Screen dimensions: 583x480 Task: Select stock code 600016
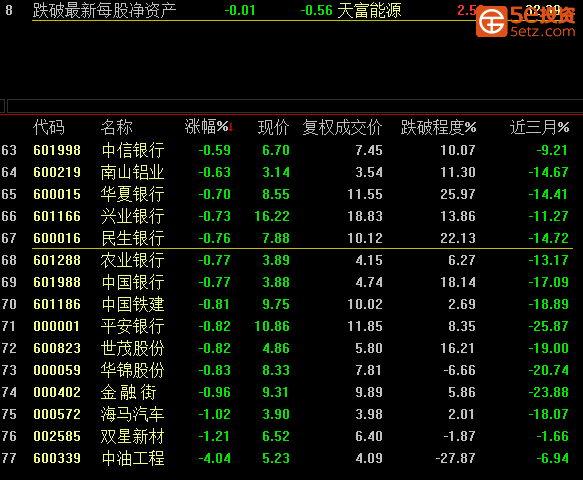click(57, 238)
